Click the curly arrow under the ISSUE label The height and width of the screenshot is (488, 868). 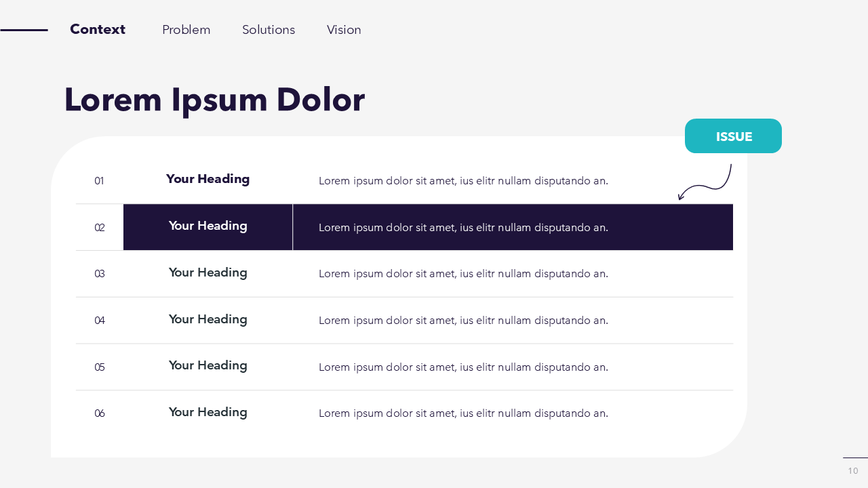[x=707, y=184]
